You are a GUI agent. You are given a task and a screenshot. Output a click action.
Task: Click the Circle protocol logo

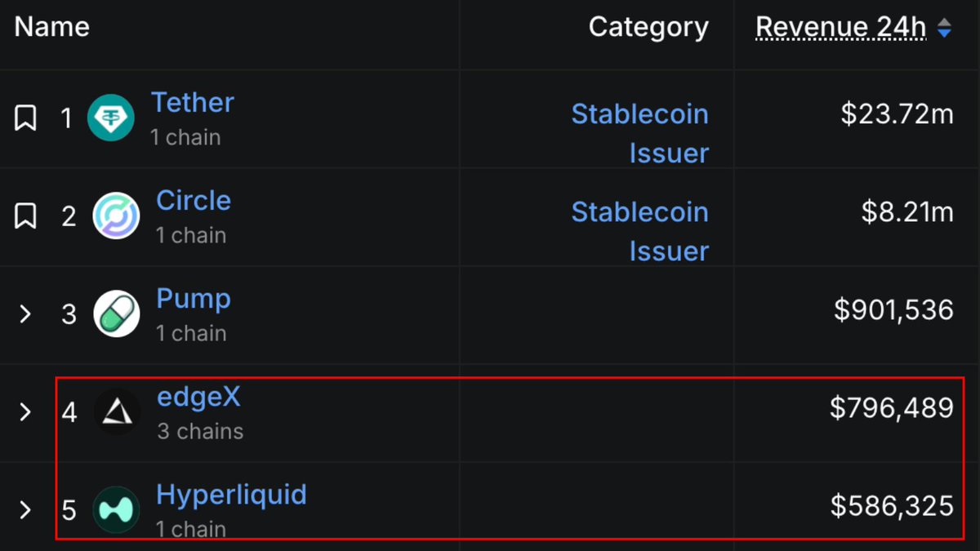click(x=116, y=216)
